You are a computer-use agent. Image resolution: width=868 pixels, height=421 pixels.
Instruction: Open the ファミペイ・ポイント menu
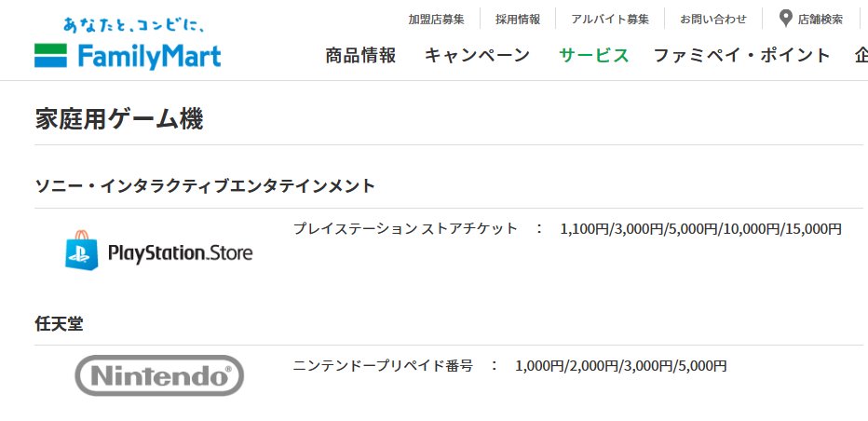(742, 55)
